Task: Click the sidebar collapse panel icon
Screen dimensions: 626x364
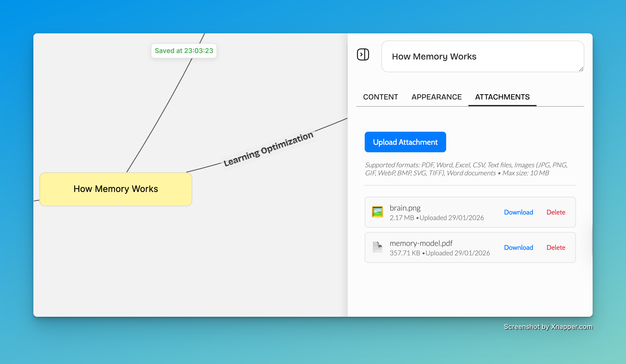Action: (363, 55)
